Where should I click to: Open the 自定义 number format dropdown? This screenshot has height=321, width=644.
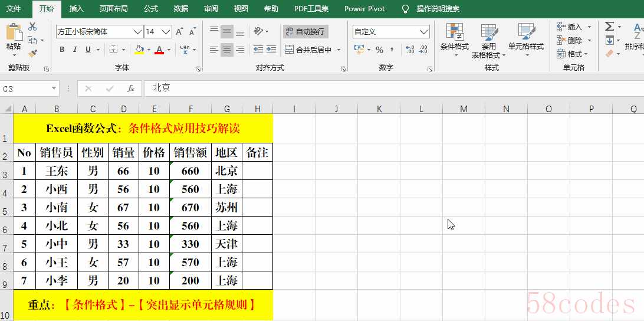point(424,31)
